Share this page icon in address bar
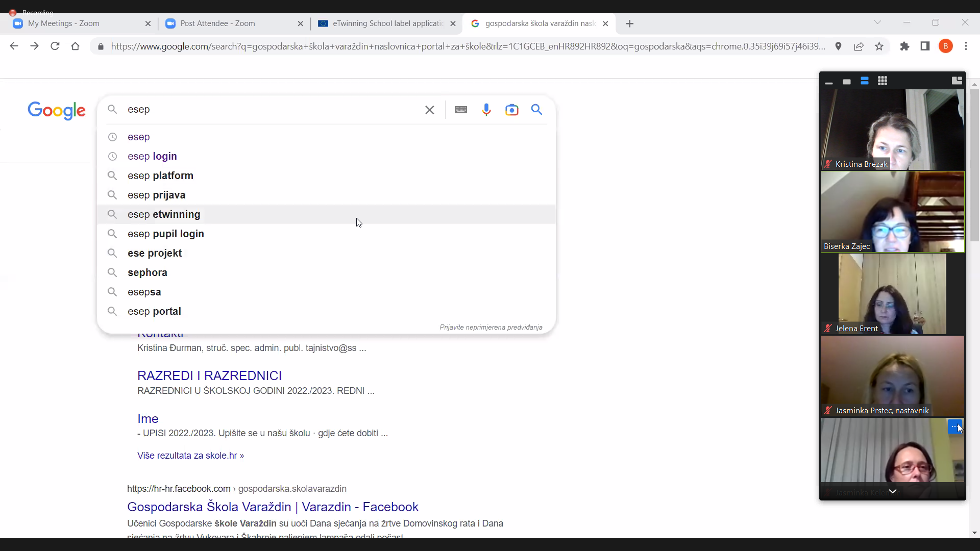 (859, 46)
